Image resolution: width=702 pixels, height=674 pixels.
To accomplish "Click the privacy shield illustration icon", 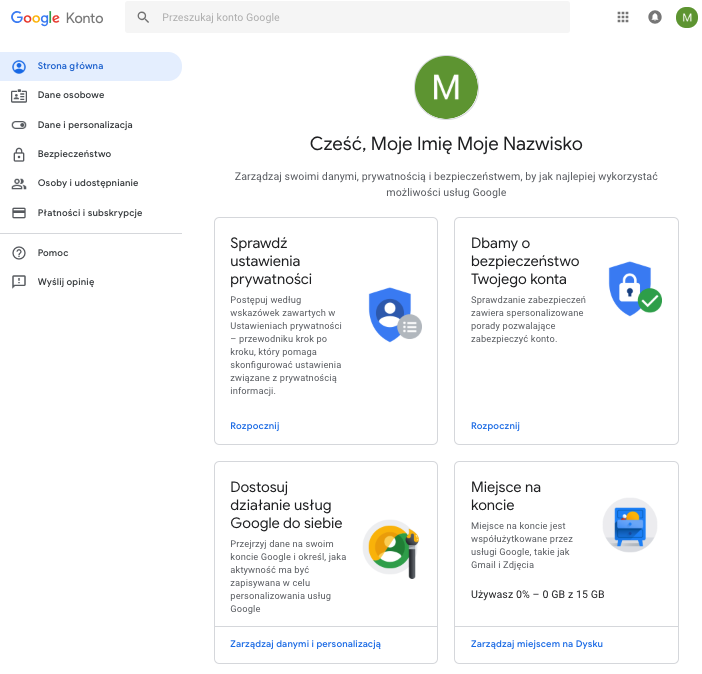I will click(394, 313).
